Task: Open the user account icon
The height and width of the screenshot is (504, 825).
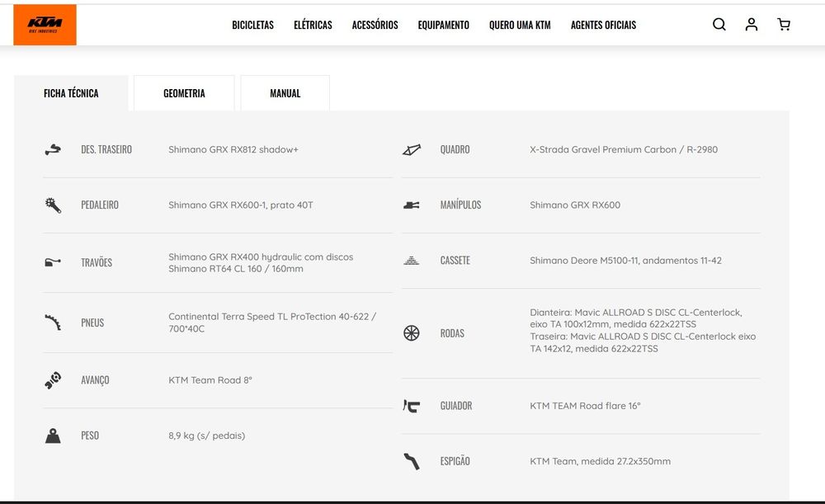Action: tap(752, 24)
